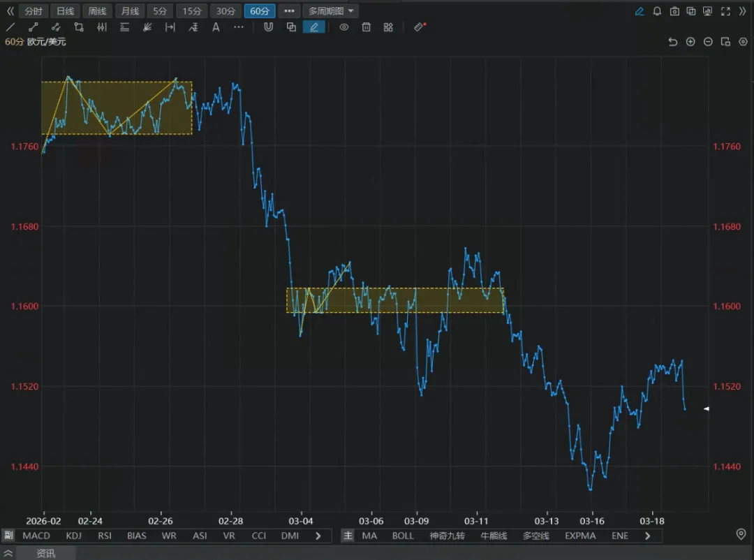Open more timeframe options ellipsis

pyautogui.click(x=289, y=11)
